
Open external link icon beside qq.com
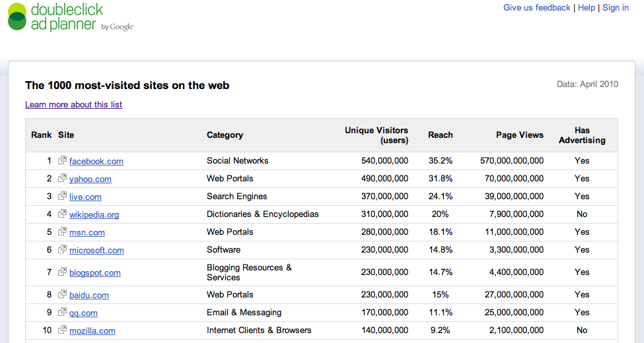pyautogui.click(x=62, y=312)
